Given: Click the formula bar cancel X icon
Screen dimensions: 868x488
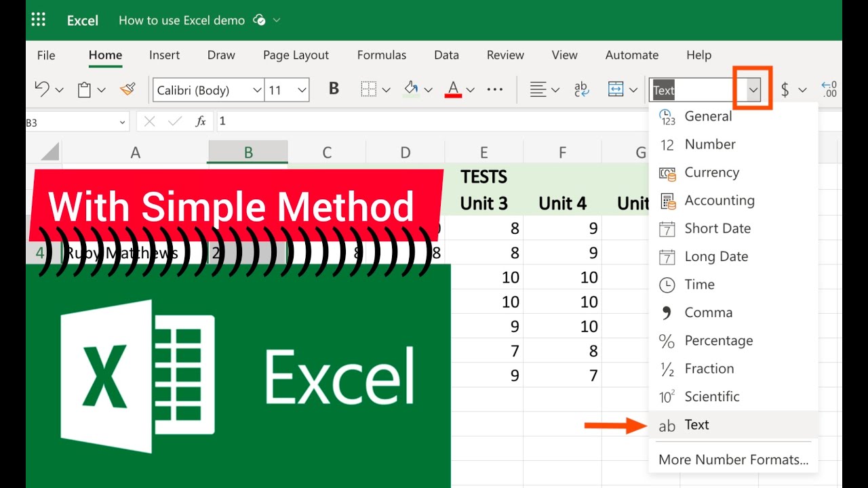Looking at the screenshot, I should coord(150,121).
